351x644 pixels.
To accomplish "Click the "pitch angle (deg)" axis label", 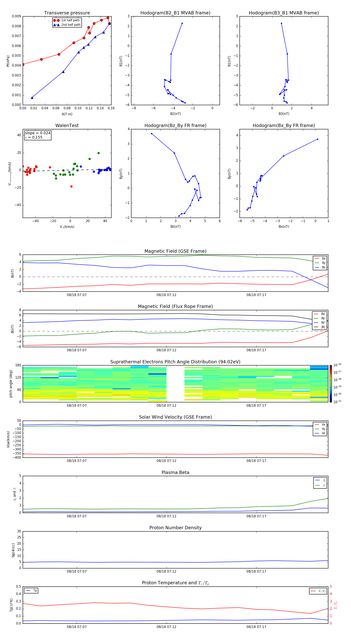I will pyautogui.click(x=11, y=384).
